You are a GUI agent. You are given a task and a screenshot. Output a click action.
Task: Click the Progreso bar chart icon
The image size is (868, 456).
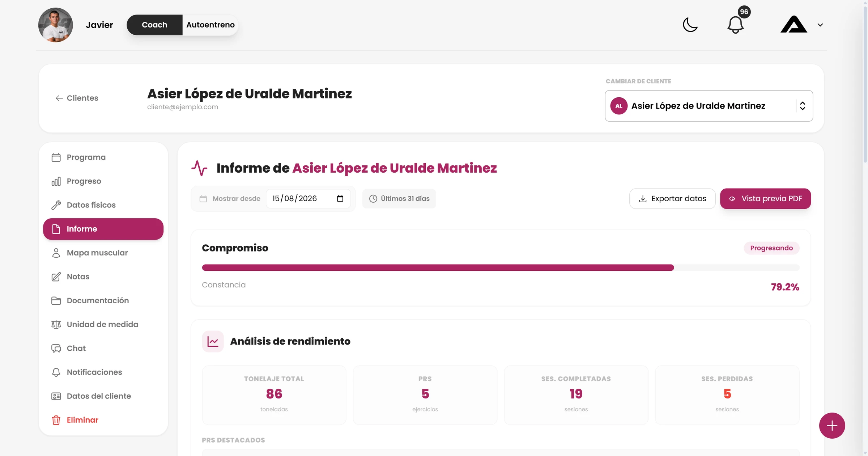pyautogui.click(x=56, y=181)
